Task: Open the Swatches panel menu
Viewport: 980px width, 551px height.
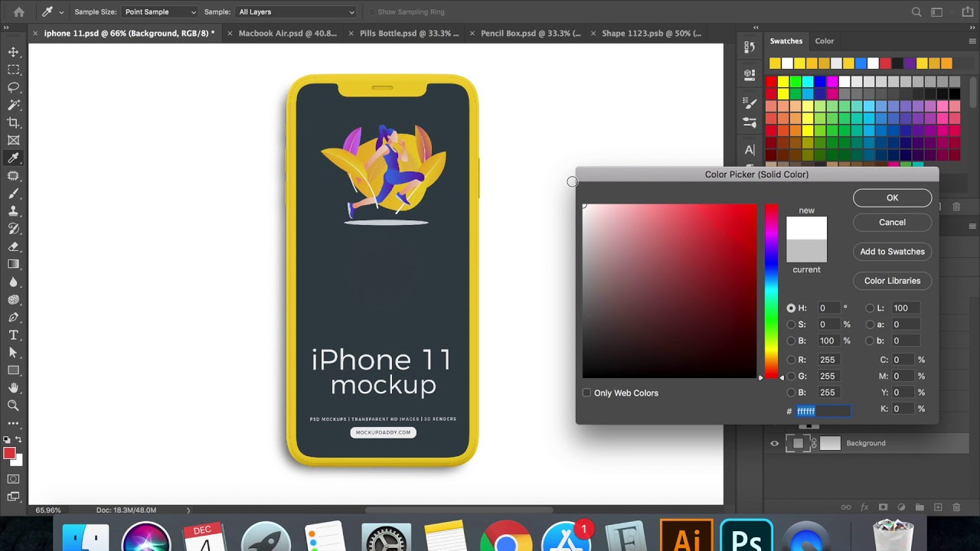Action: pyautogui.click(x=972, y=41)
